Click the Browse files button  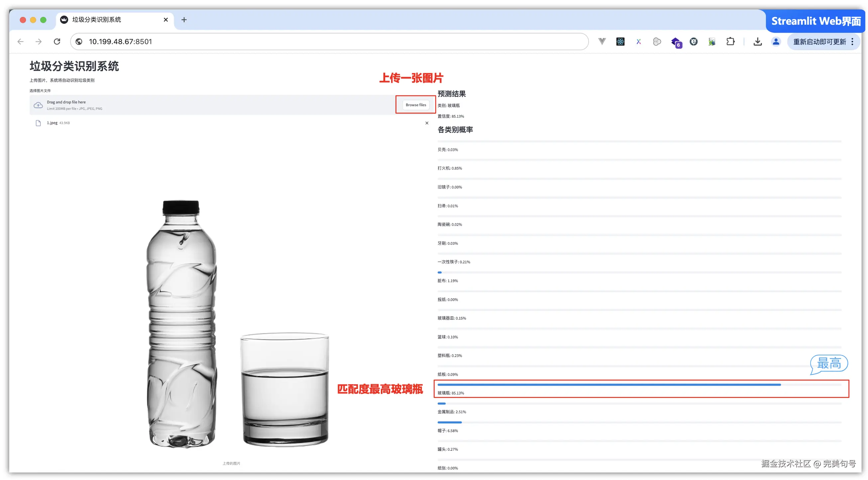click(x=415, y=105)
